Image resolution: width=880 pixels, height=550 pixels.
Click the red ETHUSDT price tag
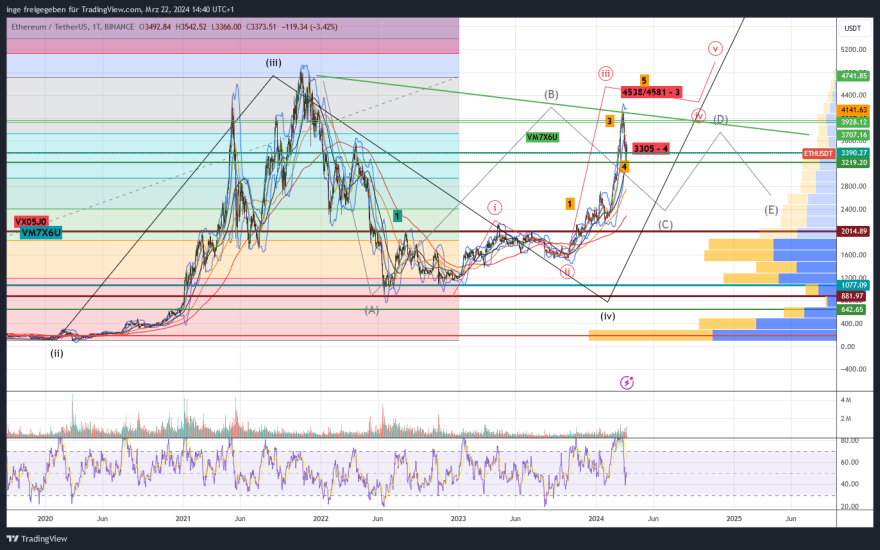point(818,153)
